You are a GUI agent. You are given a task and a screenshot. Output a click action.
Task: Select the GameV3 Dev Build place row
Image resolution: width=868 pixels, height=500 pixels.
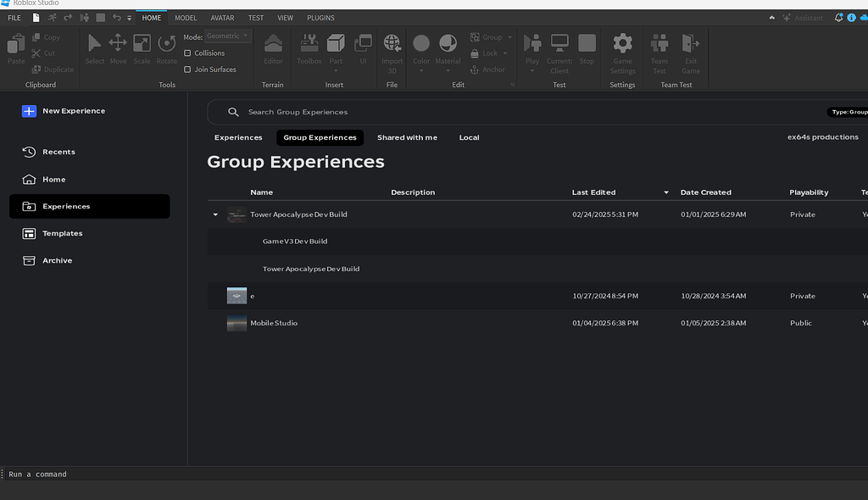point(537,242)
